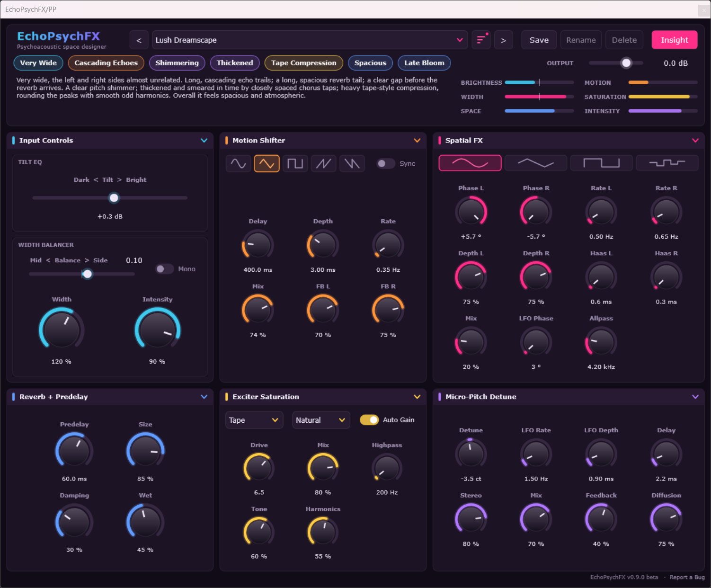This screenshot has height=588, width=711.
Task: Toggle the Tape Compression tag
Action: pos(303,63)
